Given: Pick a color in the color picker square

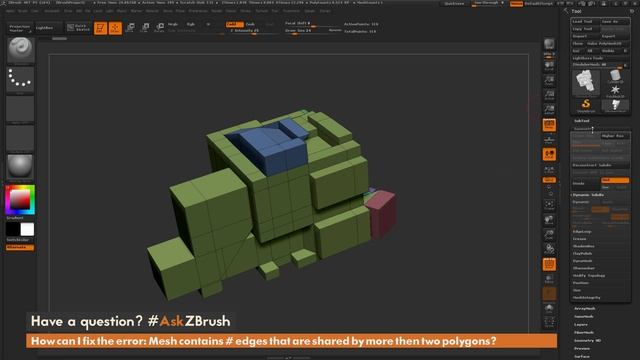Looking at the screenshot, I should pyautogui.click(x=19, y=200).
